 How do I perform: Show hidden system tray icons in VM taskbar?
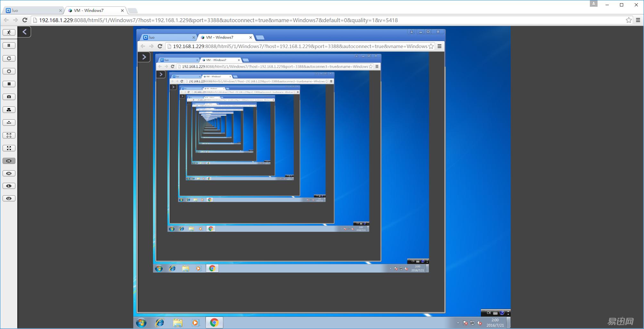pos(458,323)
